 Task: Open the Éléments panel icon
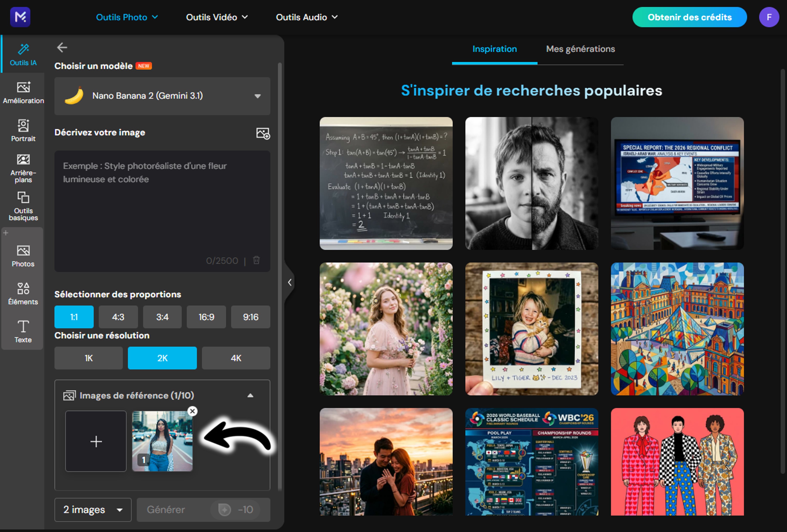(23, 293)
